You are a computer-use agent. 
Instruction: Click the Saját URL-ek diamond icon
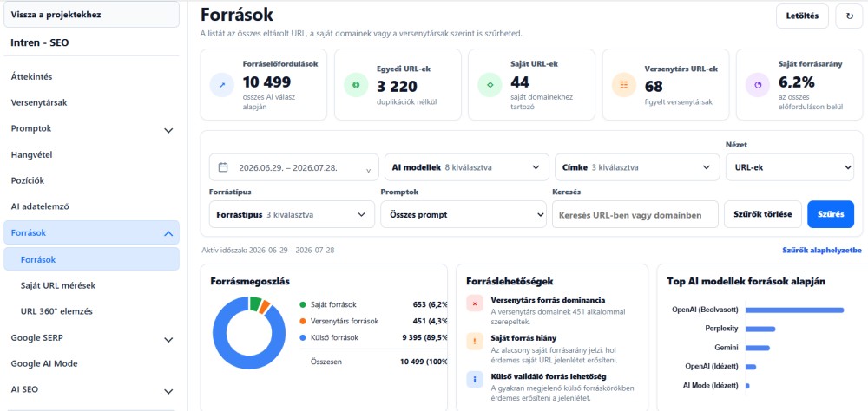(490, 85)
